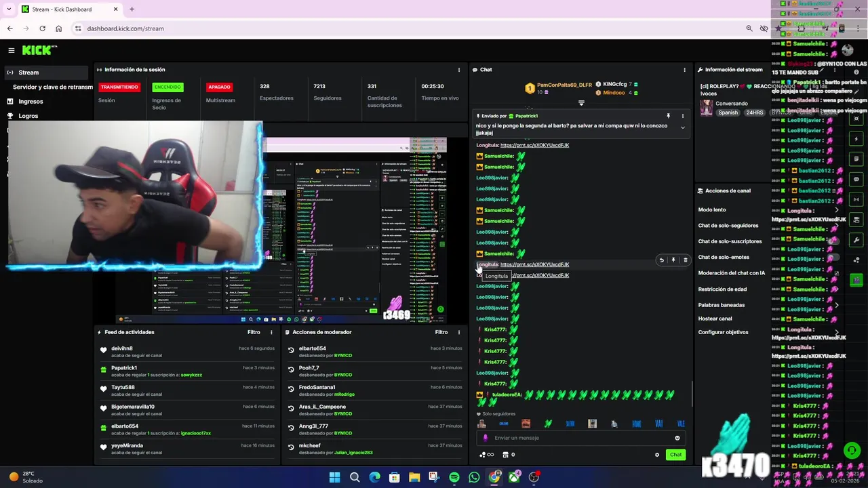868x488 pixels.
Task: Click the chat bubble side rail icon
Action: click(x=856, y=180)
